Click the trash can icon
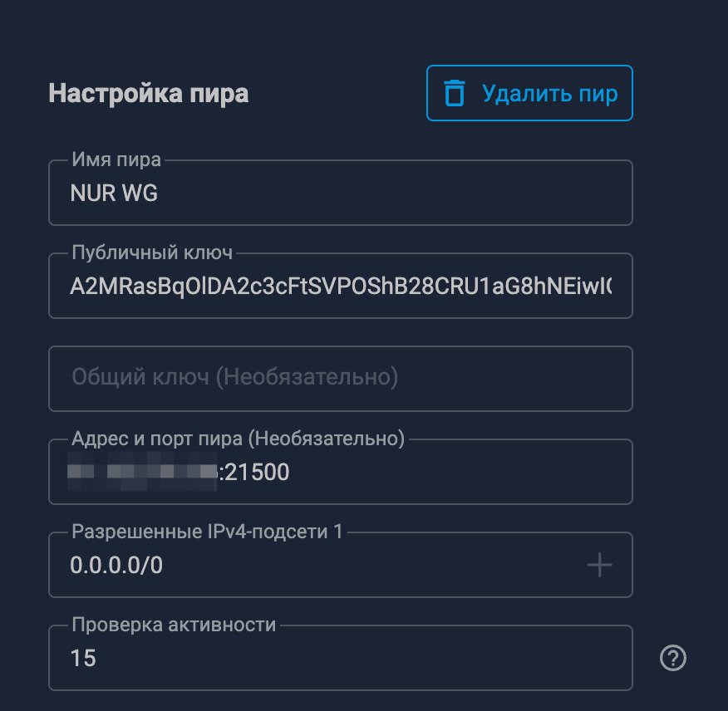728x711 pixels. [x=454, y=93]
